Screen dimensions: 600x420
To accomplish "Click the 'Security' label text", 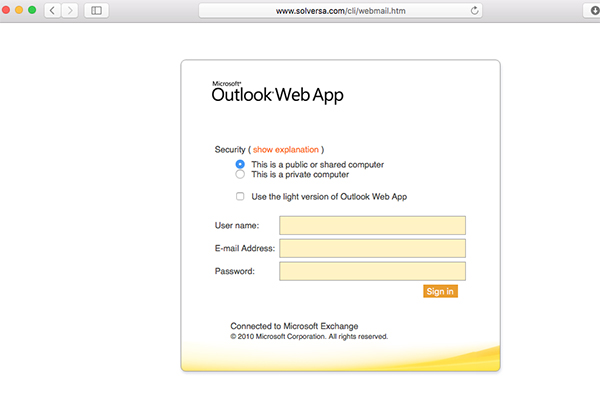I will tap(230, 150).
